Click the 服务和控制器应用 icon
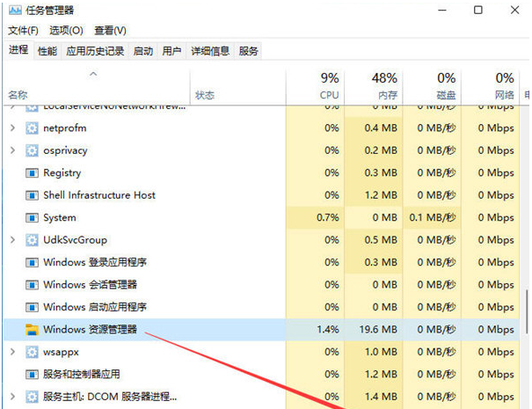Image resolution: width=532 pixels, height=409 pixels. tap(32, 375)
